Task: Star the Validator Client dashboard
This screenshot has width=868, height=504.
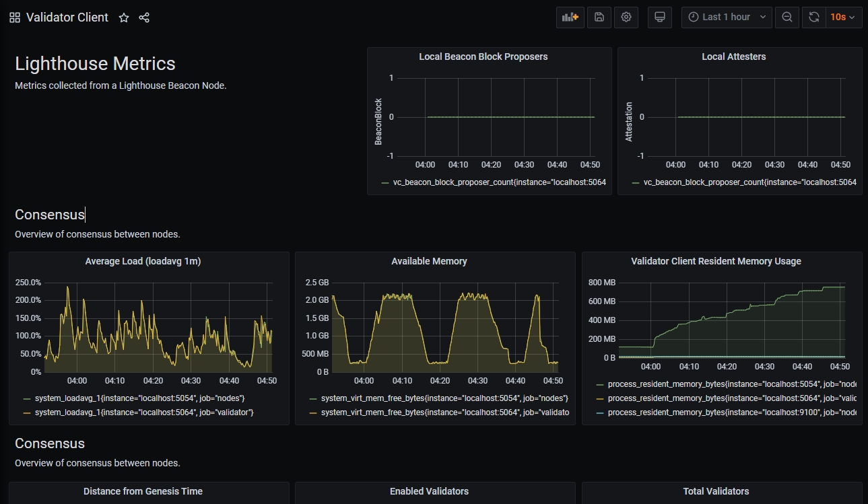Action: pyautogui.click(x=123, y=17)
